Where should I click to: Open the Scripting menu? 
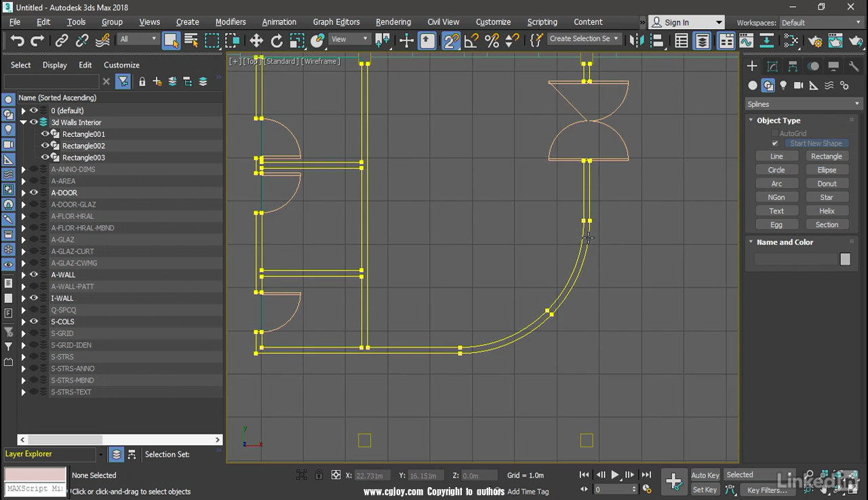pyautogui.click(x=542, y=22)
